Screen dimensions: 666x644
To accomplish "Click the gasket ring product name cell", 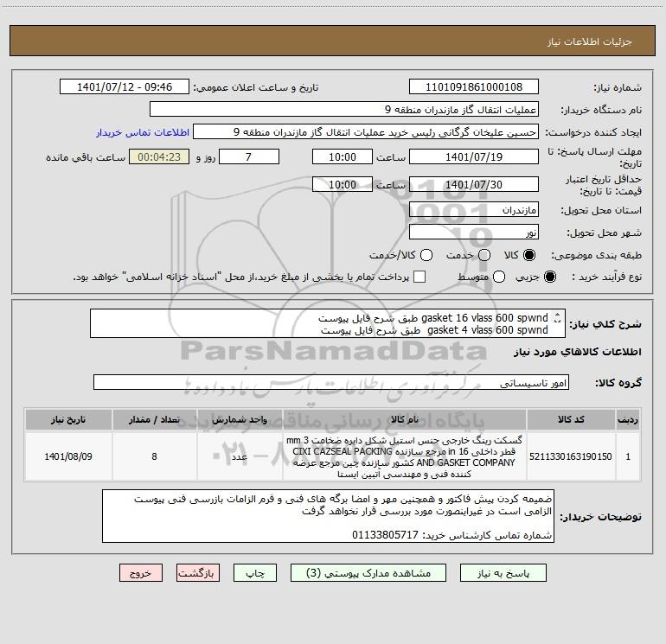I will point(405,456).
